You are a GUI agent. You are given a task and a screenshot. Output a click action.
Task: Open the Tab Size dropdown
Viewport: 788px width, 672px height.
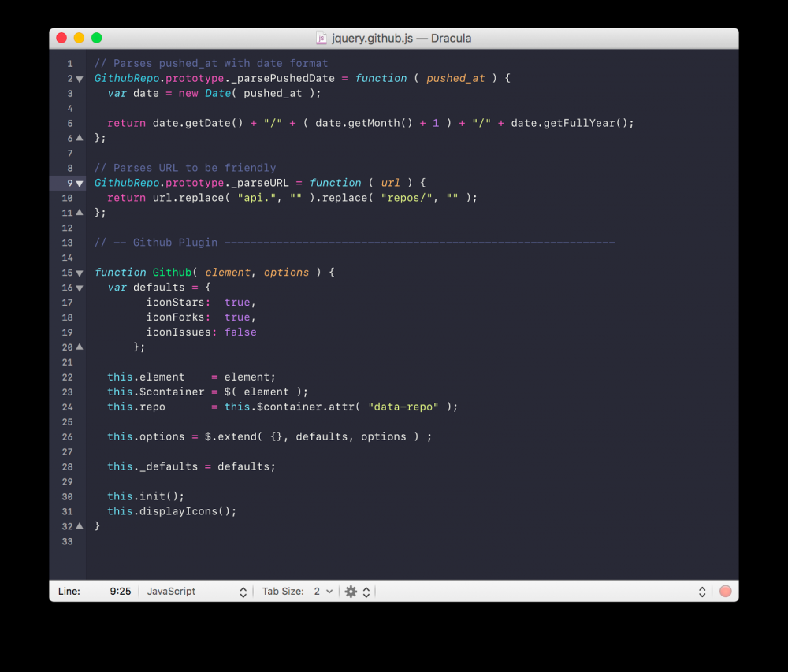[323, 591]
